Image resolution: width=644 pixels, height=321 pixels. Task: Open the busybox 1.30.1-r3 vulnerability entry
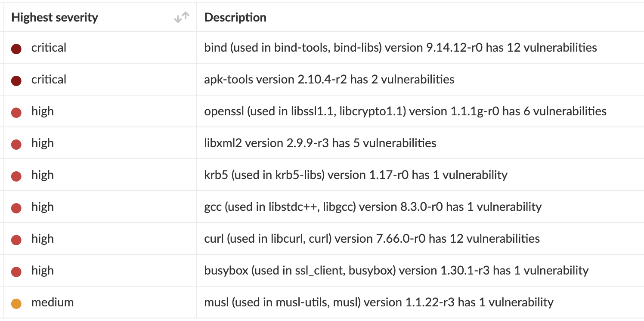point(396,270)
